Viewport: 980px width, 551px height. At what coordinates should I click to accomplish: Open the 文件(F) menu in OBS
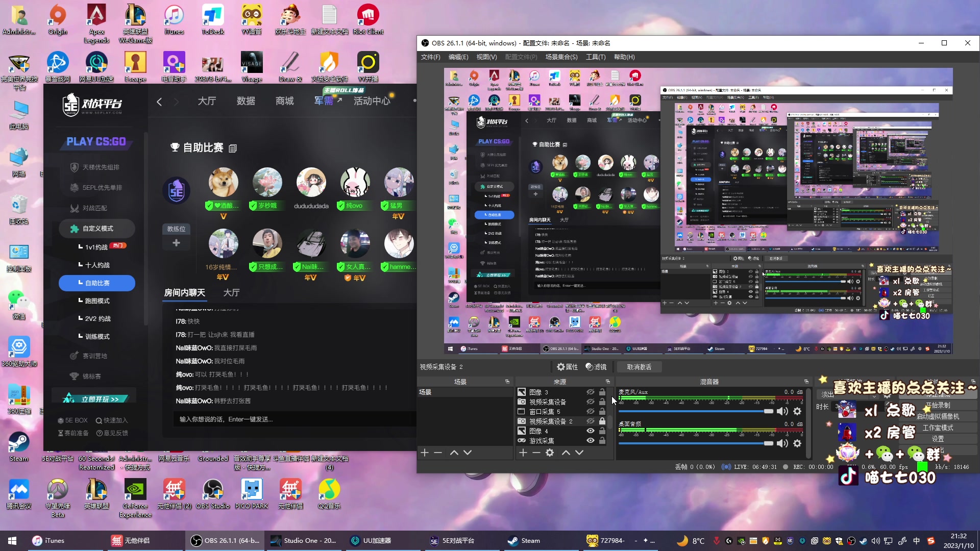pos(430,57)
